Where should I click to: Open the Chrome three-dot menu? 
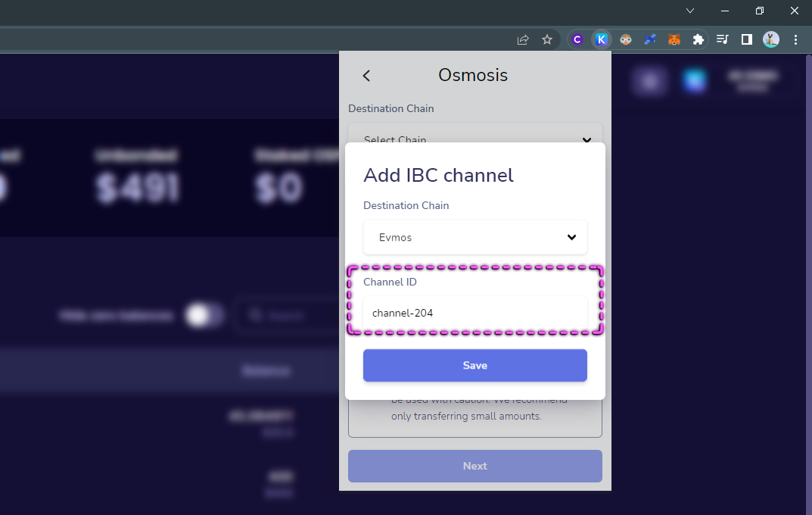(x=795, y=39)
